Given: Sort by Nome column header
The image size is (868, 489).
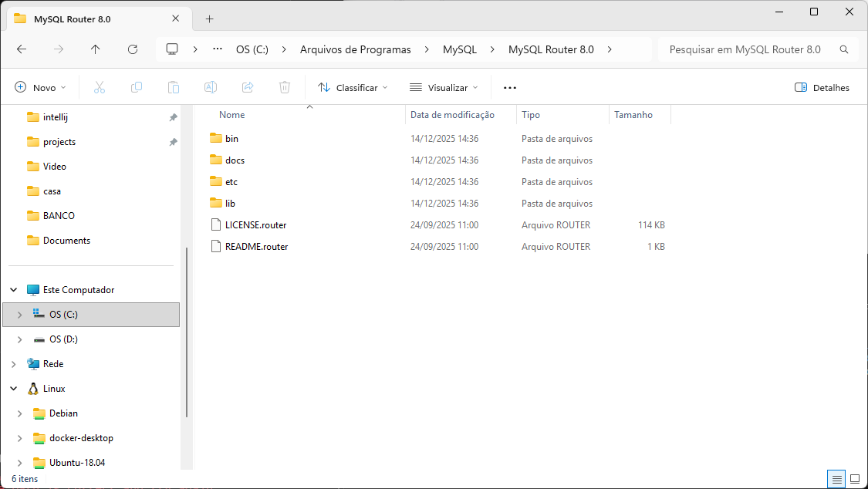Looking at the screenshot, I should click(x=232, y=114).
